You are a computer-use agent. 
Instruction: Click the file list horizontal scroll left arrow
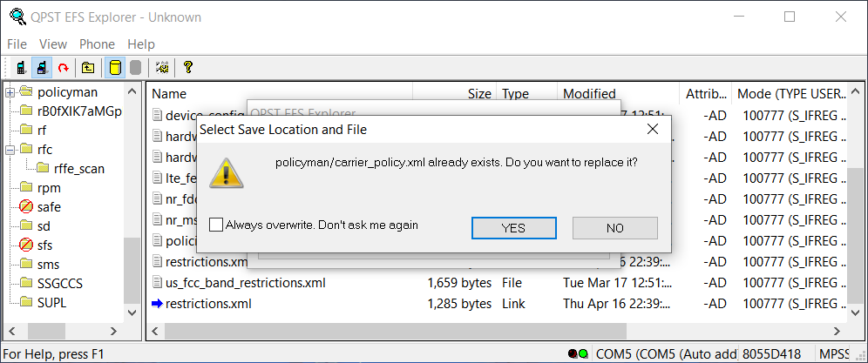pos(155,331)
